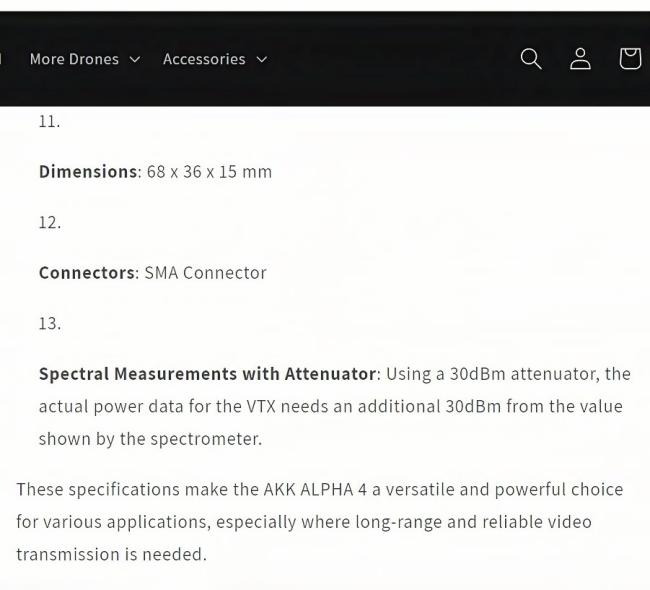Open the search icon in header
Screen dimensions: 650x590
tap(531, 59)
